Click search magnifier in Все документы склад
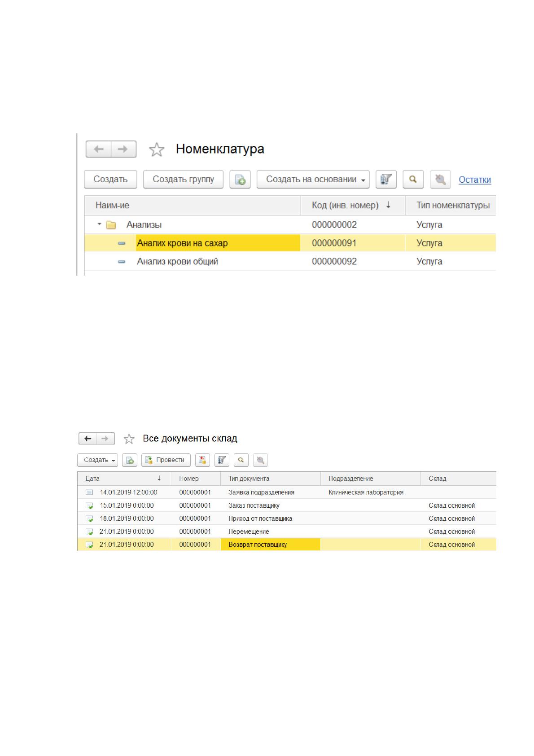 click(241, 460)
